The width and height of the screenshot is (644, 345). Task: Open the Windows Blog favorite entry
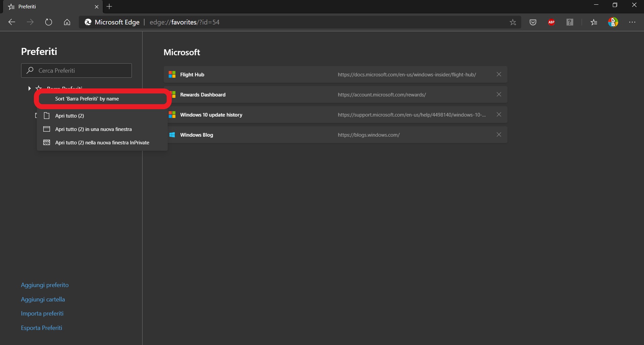click(x=335, y=135)
